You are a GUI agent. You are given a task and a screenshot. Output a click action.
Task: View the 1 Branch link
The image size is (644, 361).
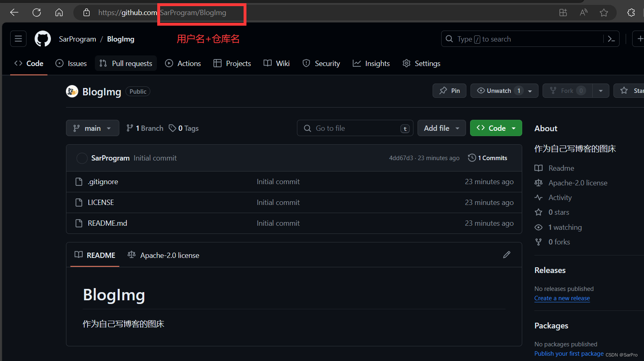(x=145, y=128)
